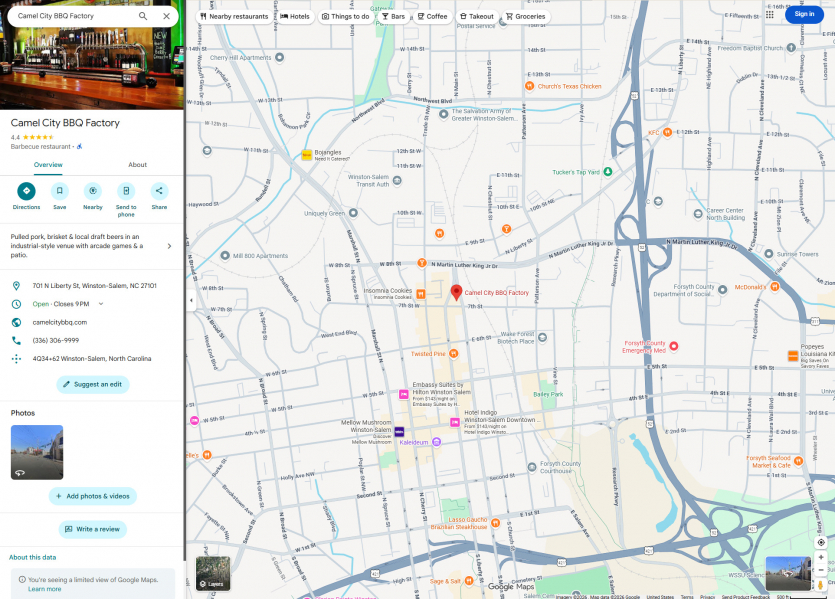
Task: Clear the search box with X icon
Action: click(x=166, y=16)
